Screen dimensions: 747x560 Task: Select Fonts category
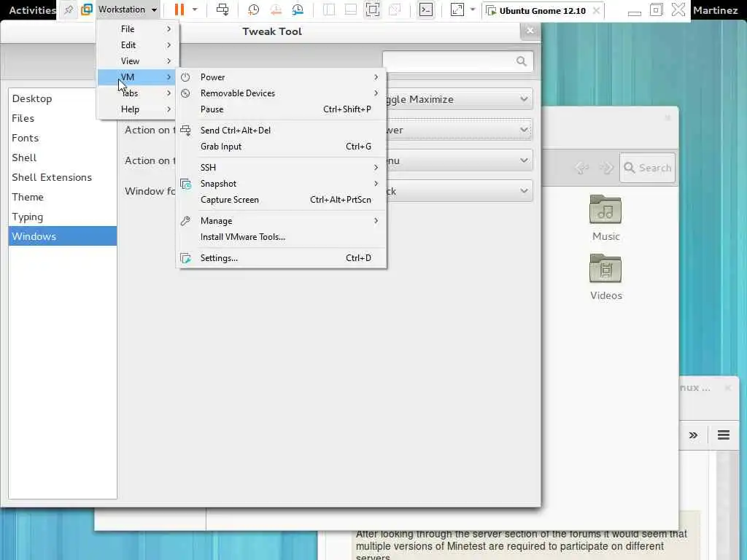point(63,138)
